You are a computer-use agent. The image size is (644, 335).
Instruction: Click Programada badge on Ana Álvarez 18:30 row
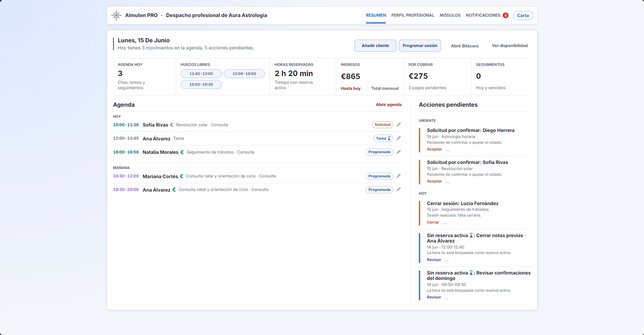click(379, 190)
